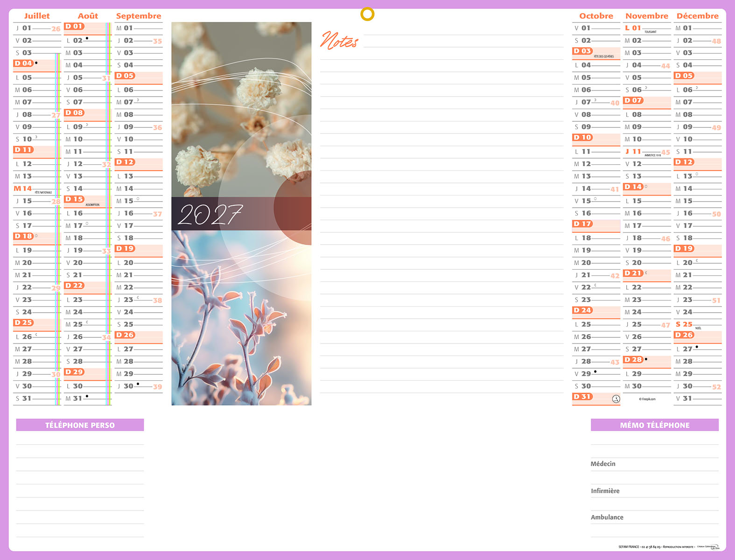The width and height of the screenshot is (735, 560).
Task: Click the full moon symbol beside July 18
Action: 36,236
